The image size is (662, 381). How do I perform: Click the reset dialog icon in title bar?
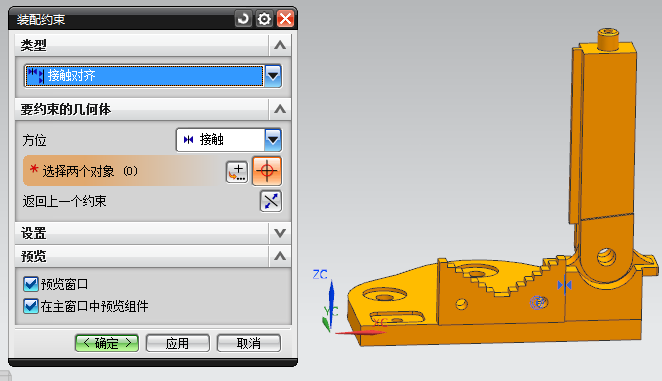point(243,19)
